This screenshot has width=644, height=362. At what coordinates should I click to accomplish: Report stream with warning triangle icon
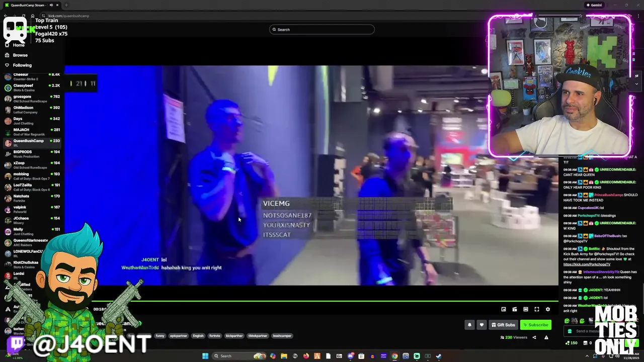[546, 337]
